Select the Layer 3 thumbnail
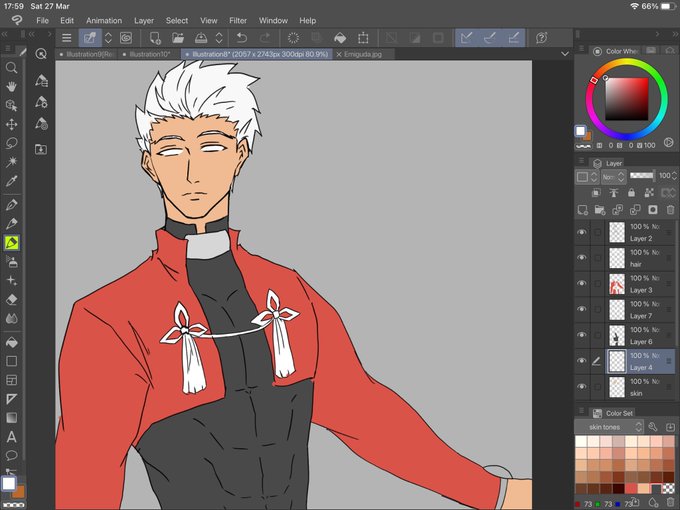Screen dimensions: 680x510 [617, 284]
